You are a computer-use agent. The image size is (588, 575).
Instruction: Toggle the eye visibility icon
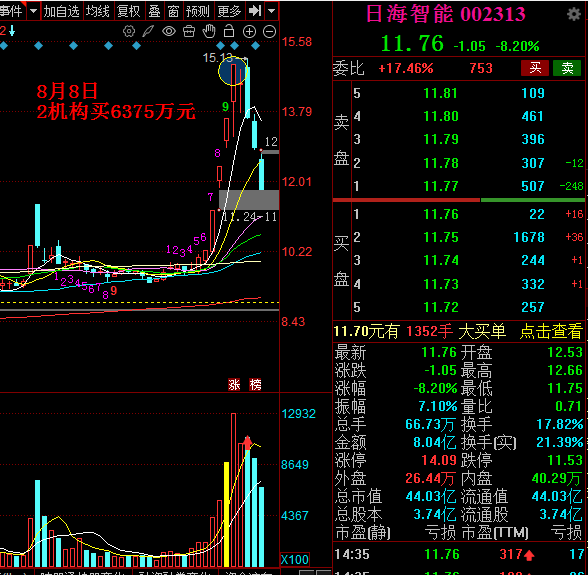[169, 31]
